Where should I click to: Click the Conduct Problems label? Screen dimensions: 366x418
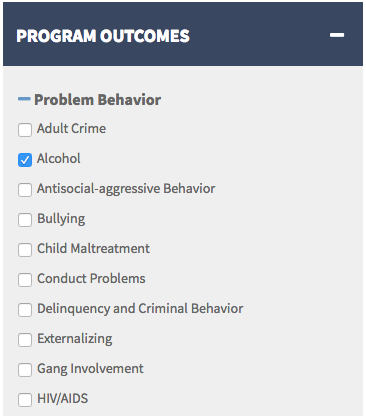click(91, 278)
